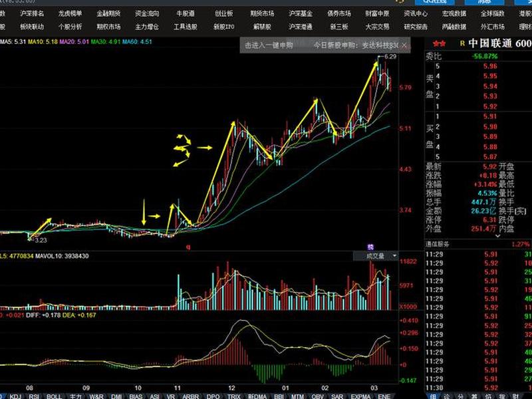Switch to ENE indicator tab
This screenshot has height=399, width=532.
[x=384, y=396]
